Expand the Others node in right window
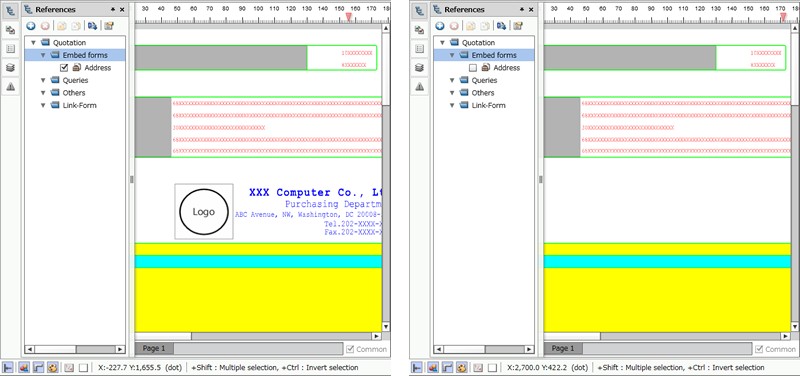The height and width of the screenshot is (376, 800). click(x=452, y=93)
